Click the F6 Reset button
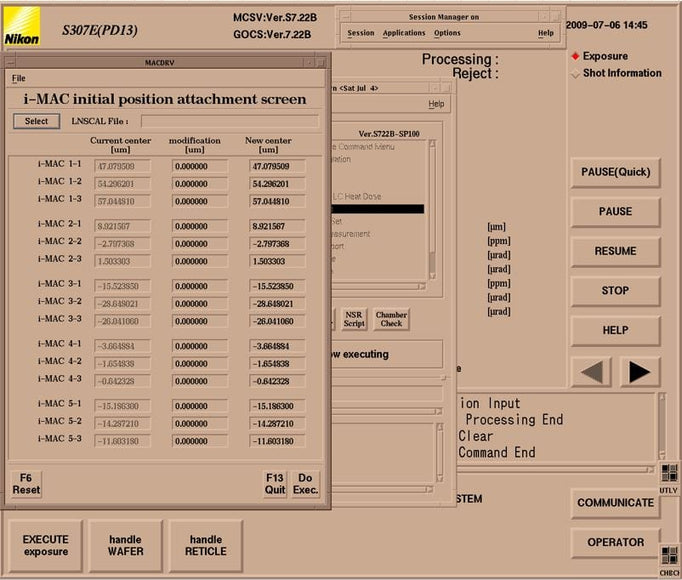The height and width of the screenshot is (580, 682). [x=26, y=484]
